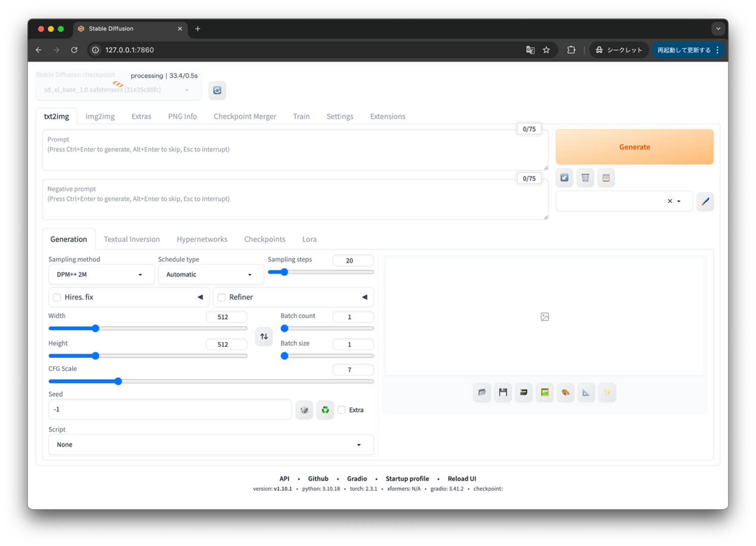Open the Script dropdown None
Viewport: 756px width, 546px height.
[x=211, y=445]
